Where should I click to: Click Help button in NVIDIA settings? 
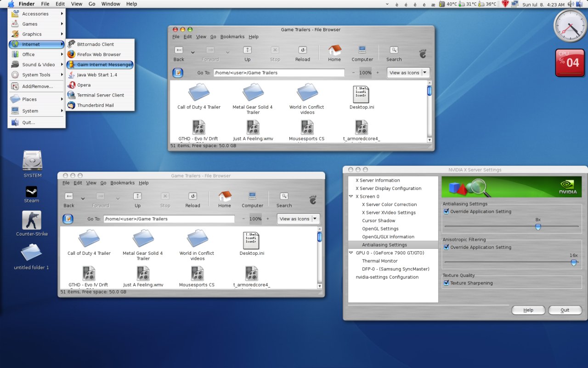pos(528,310)
